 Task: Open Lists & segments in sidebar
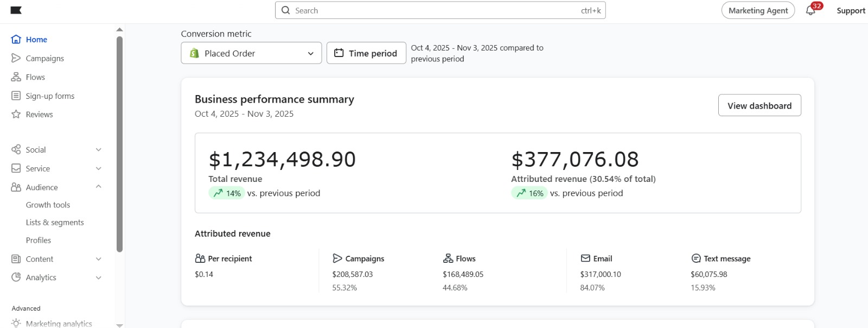point(55,222)
